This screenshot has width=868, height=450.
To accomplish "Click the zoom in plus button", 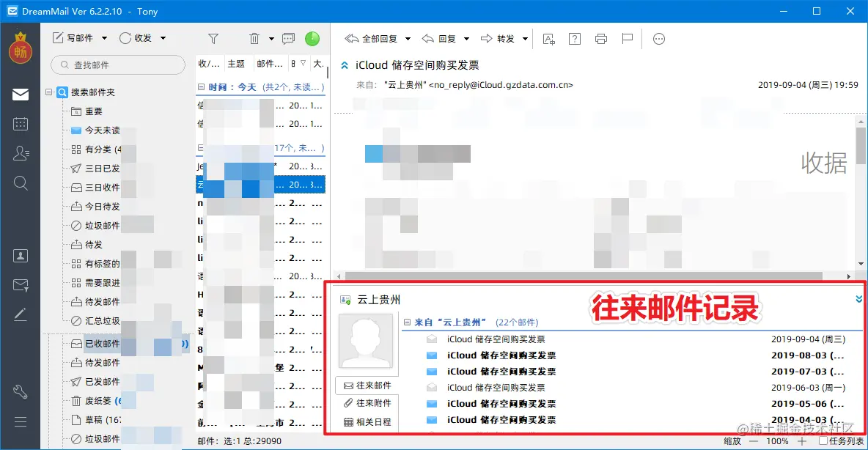I will click(x=802, y=441).
